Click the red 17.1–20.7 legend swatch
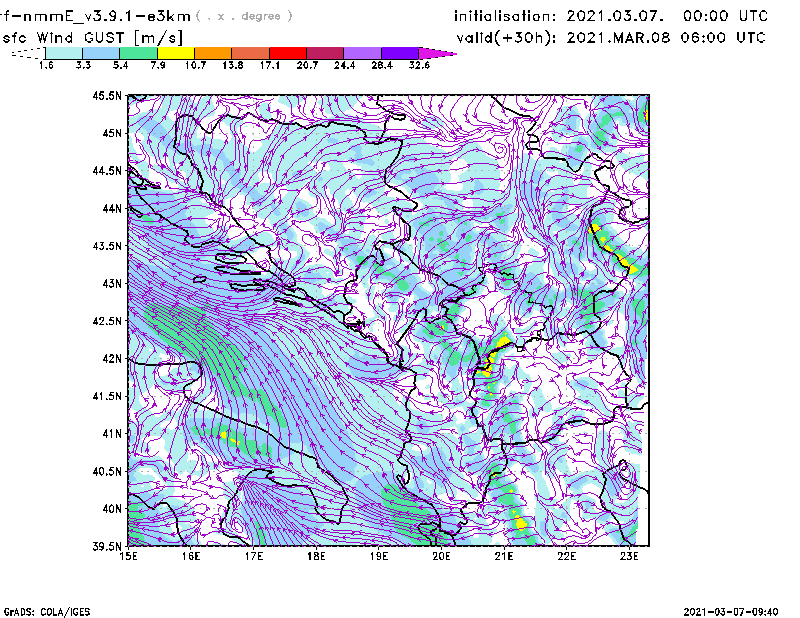 pos(288,53)
